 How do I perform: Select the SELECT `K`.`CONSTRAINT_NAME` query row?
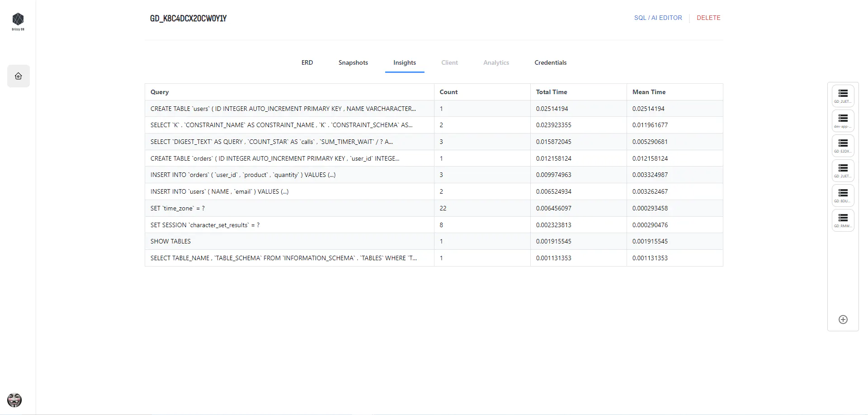pyautogui.click(x=434, y=125)
